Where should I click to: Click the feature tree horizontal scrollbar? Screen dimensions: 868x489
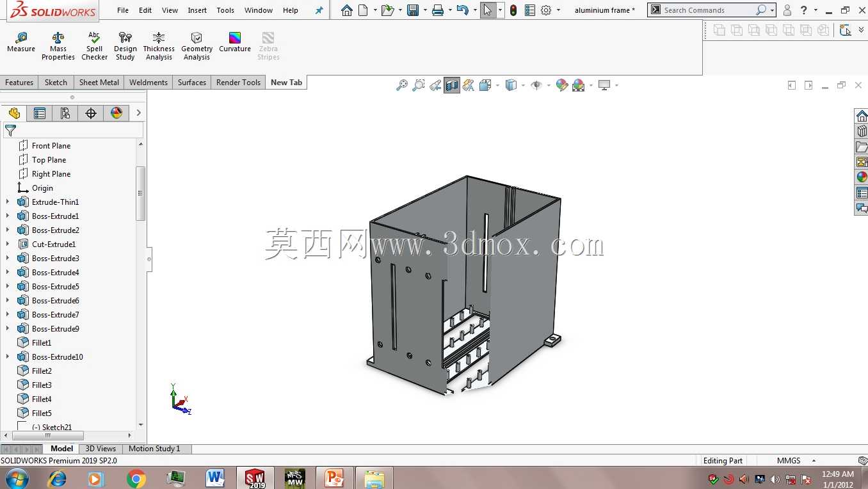pos(47,435)
